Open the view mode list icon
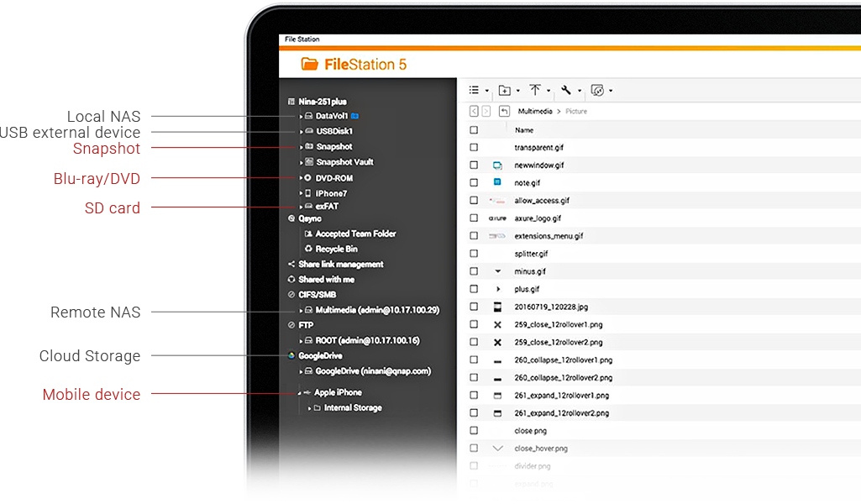This screenshot has height=504, width=861. [x=474, y=91]
